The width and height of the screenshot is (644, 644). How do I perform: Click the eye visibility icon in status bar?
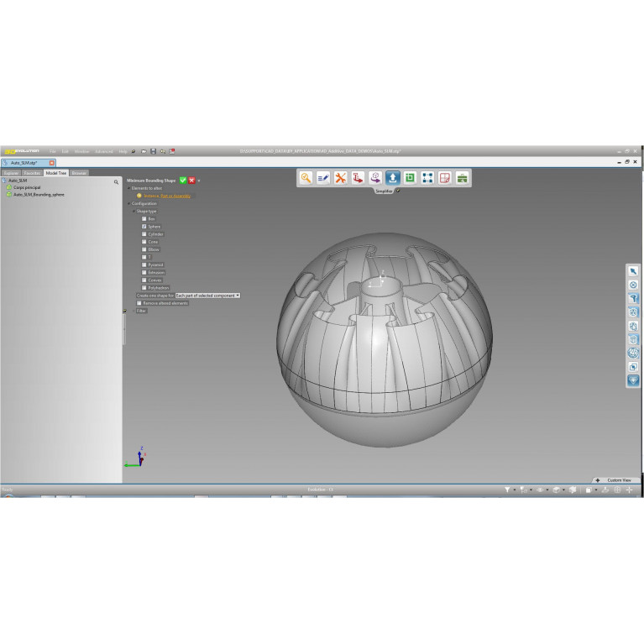(x=540, y=490)
